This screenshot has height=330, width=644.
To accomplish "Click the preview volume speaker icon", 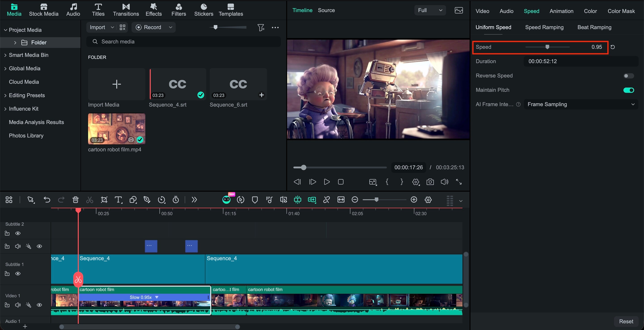I will [x=444, y=182].
